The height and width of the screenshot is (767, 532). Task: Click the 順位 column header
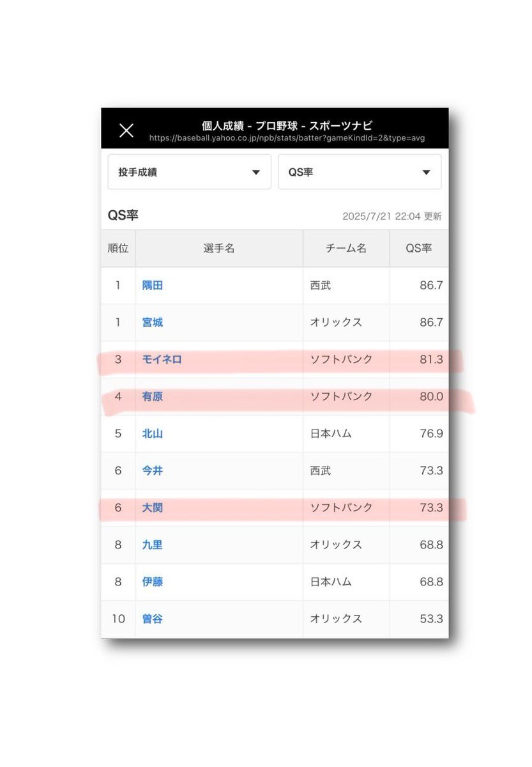tap(118, 248)
